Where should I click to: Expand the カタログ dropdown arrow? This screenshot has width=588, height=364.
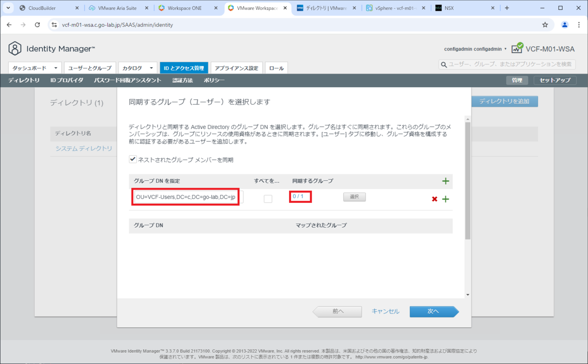pos(151,68)
